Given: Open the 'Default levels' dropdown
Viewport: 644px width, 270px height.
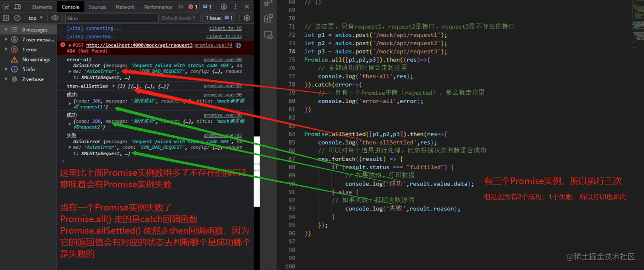Looking at the screenshot, I should (178, 18).
